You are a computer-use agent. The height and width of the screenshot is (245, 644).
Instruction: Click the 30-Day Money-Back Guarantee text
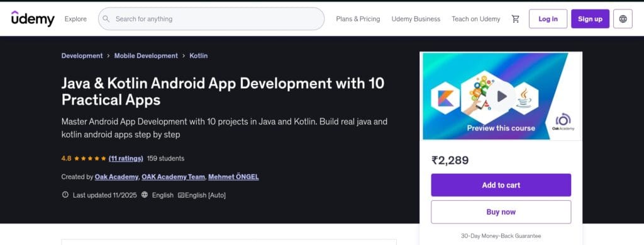501,236
